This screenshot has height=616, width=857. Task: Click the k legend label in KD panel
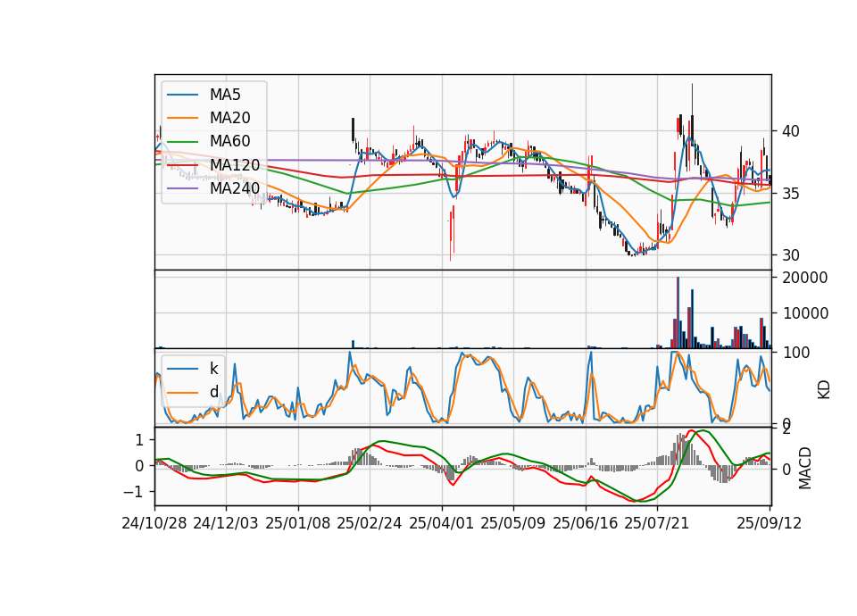(x=213, y=369)
